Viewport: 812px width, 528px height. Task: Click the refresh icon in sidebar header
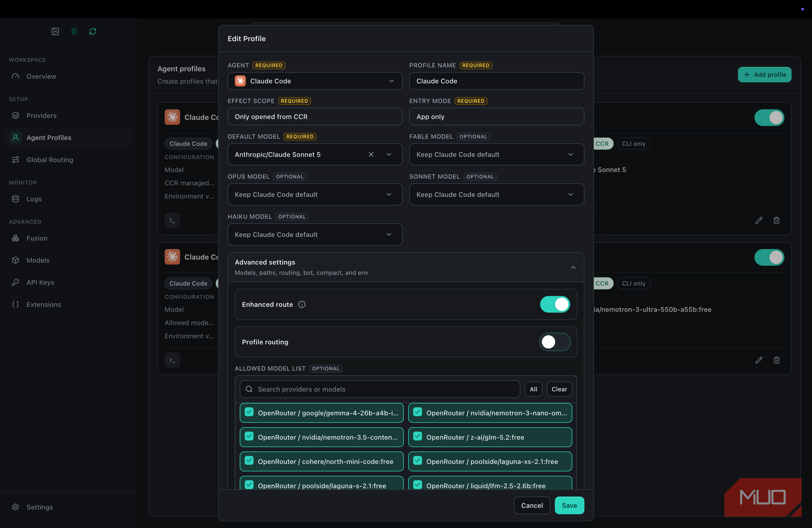click(x=93, y=31)
